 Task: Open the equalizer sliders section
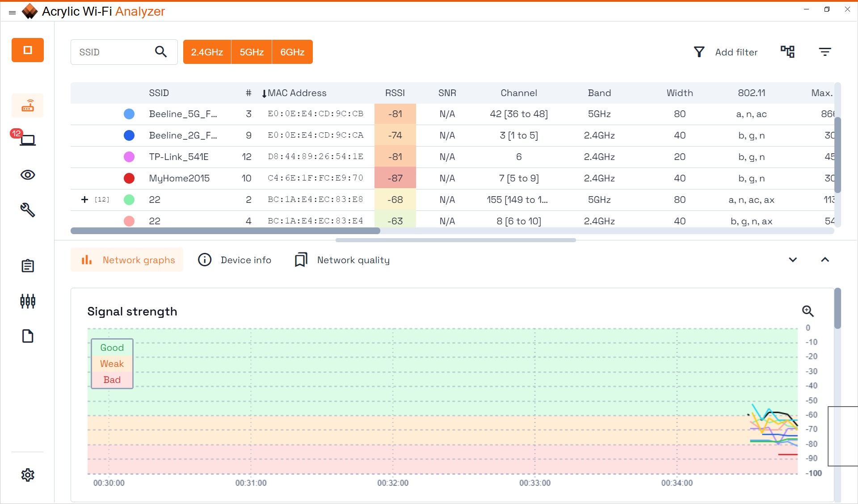point(28,301)
